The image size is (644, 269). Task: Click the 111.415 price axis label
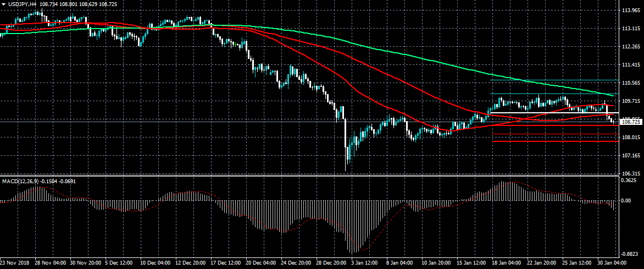click(630, 65)
